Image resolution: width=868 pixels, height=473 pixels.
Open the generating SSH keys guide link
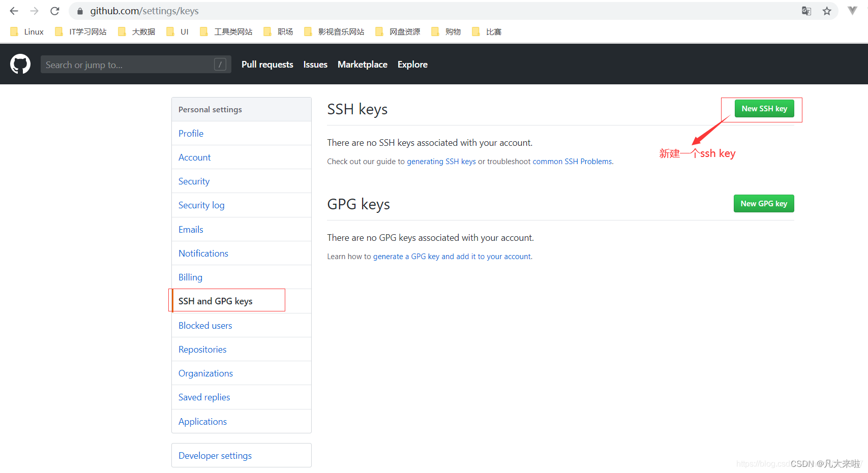(x=441, y=161)
